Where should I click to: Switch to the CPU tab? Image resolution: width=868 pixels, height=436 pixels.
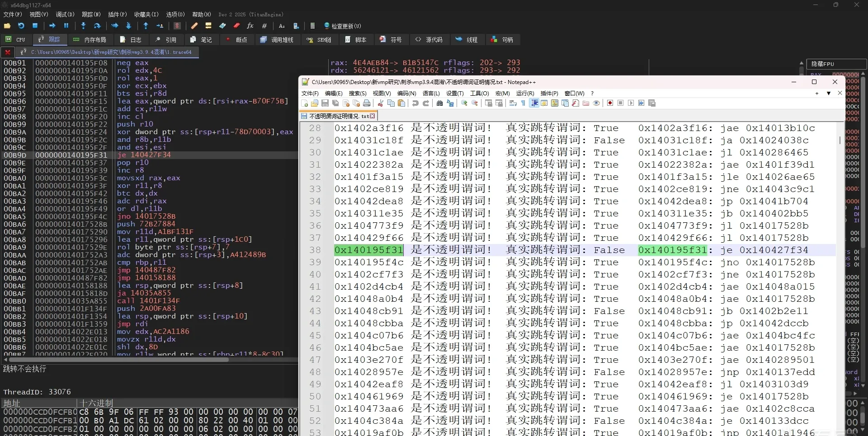(x=16, y=40)
